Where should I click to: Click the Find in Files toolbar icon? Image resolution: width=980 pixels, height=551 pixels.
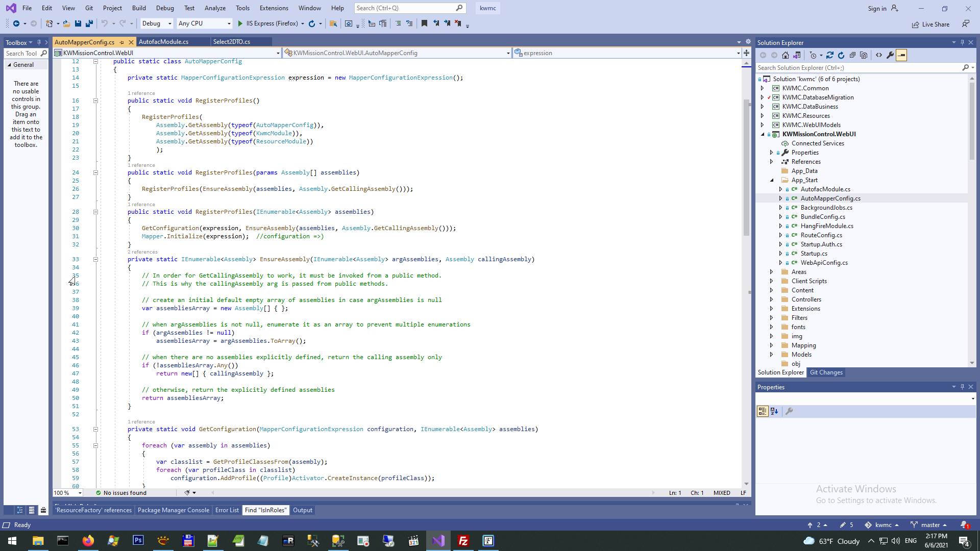point(333,23)
